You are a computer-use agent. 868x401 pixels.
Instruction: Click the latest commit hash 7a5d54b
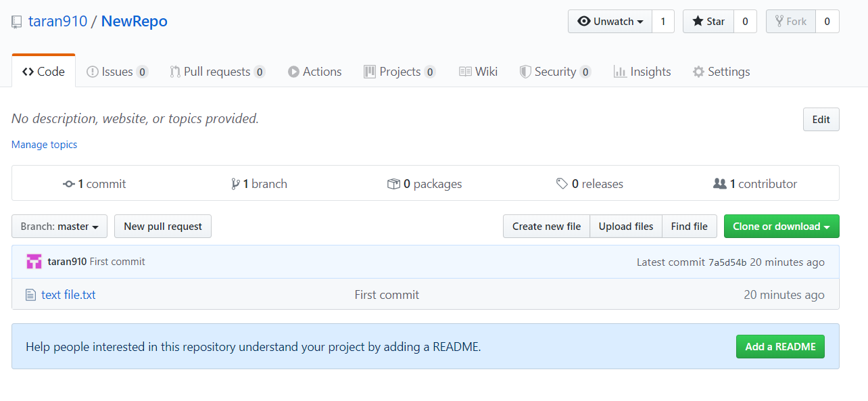(x=727, y=262)
